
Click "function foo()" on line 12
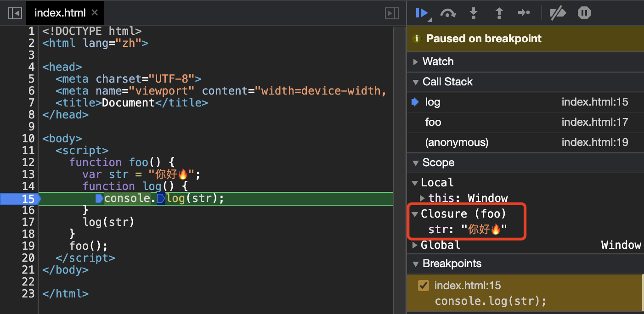(115, 163)
